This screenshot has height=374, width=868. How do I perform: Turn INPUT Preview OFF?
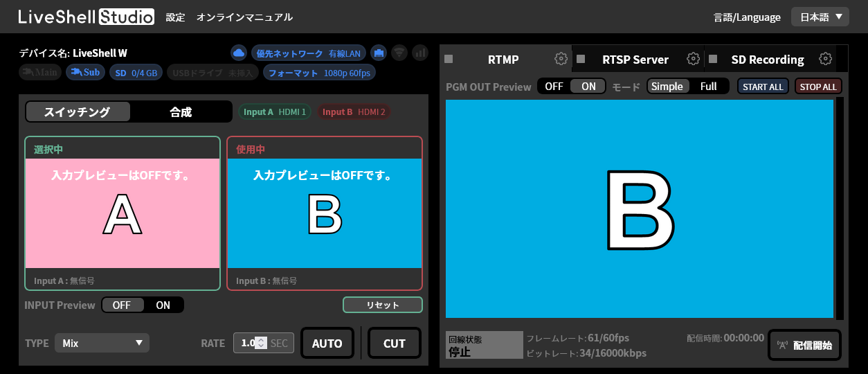coord(122,305)
